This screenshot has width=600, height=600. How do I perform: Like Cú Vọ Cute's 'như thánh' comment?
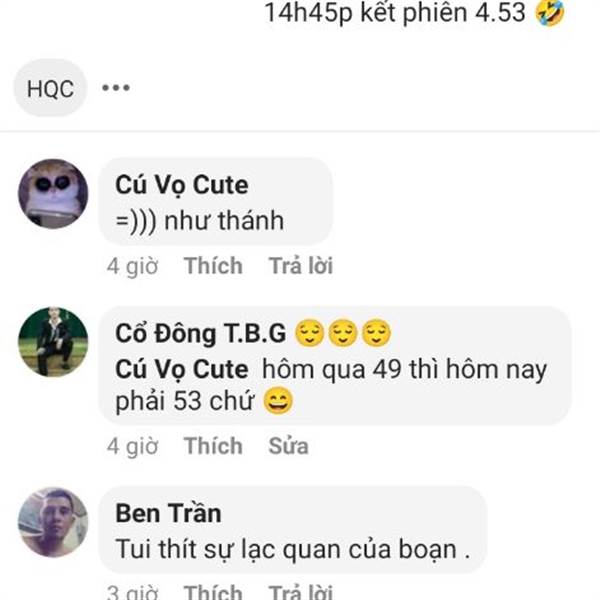(213, 266)
